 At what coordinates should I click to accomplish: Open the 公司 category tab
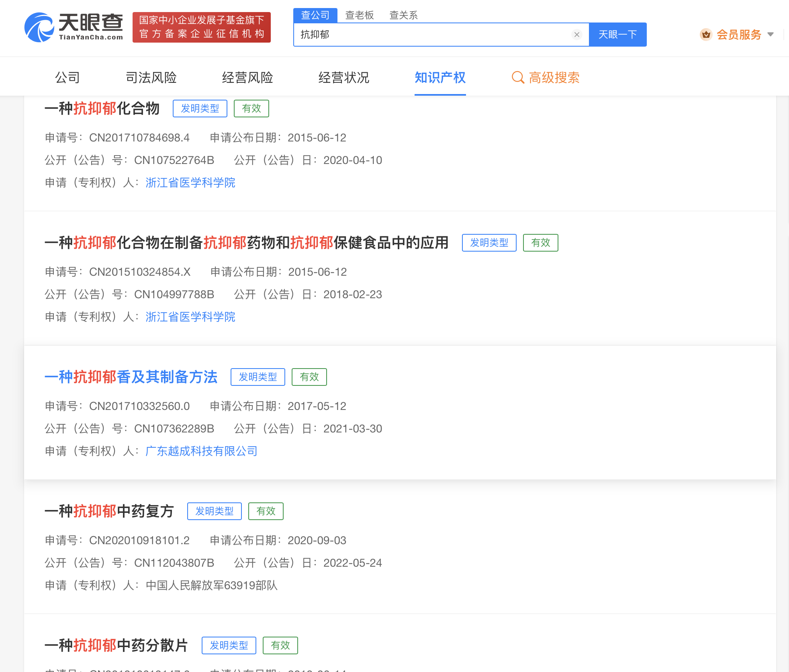pos(67,78)
